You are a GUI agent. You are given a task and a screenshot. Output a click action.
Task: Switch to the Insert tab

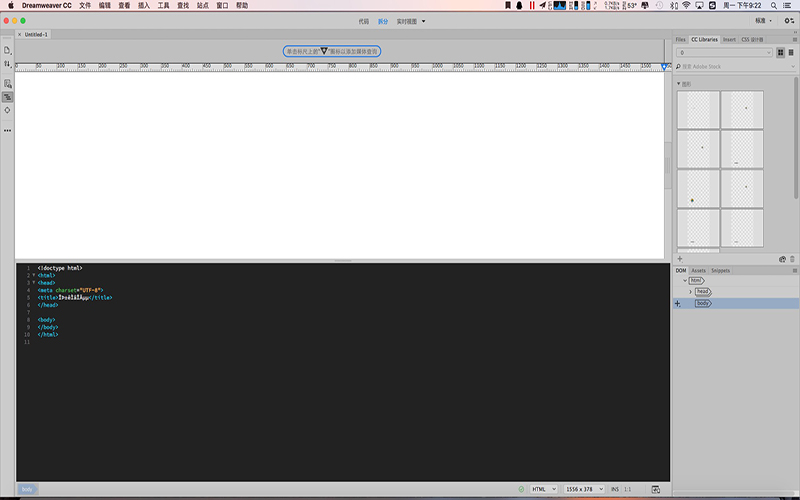pyautogui.click(x=729, y=39)
